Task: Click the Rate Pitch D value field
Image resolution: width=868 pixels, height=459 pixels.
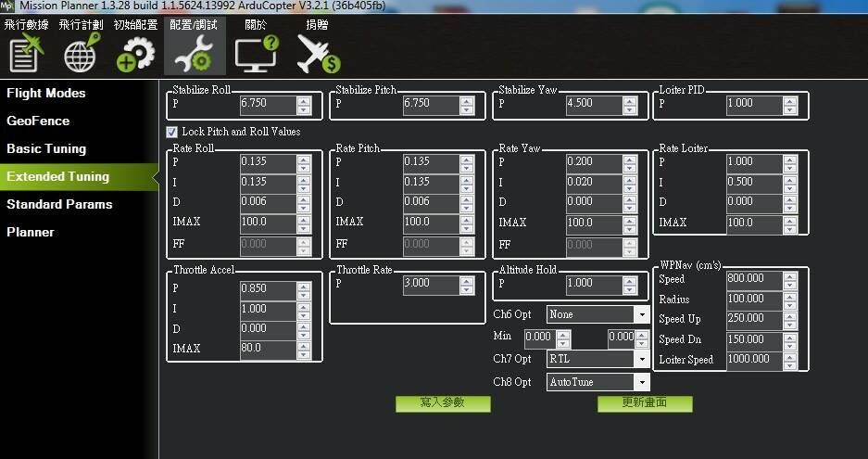Action: pos(432,203)
